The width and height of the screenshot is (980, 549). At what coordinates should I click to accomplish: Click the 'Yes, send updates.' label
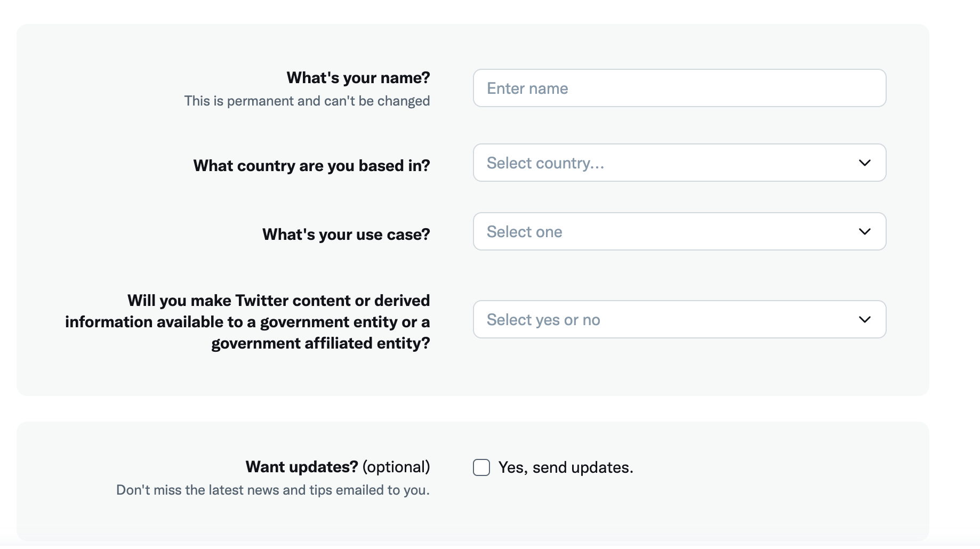click(566, 467)
